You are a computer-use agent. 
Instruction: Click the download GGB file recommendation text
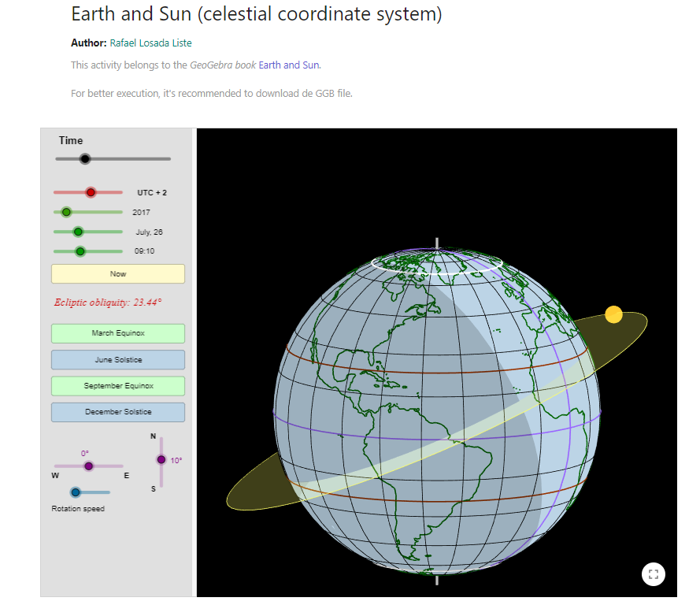pos(212,93)
